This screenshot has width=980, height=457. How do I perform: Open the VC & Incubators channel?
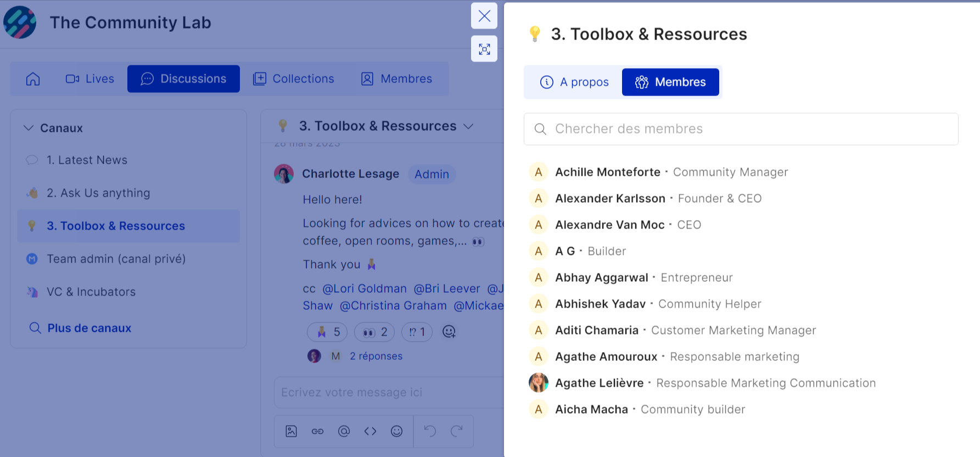click(128, 292)
